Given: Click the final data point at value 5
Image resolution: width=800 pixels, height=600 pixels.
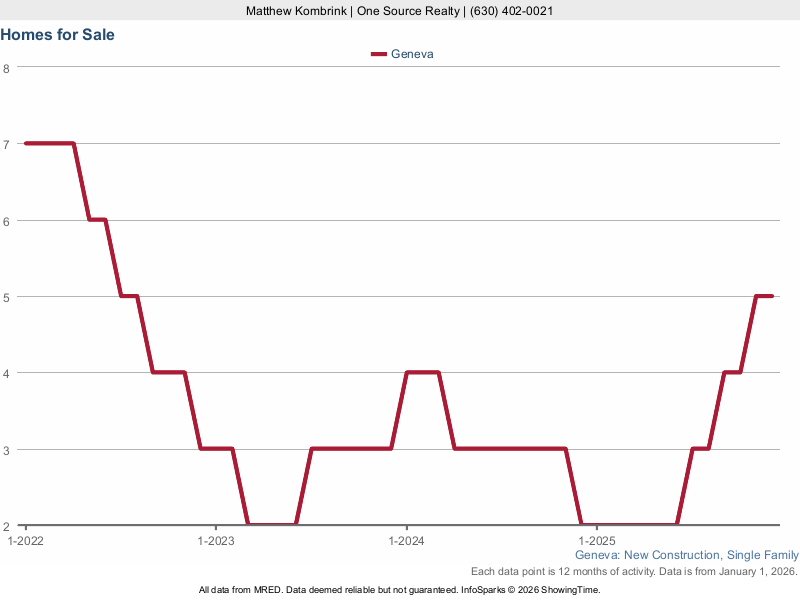Looking at the screenshot, I should click(771, 296).
